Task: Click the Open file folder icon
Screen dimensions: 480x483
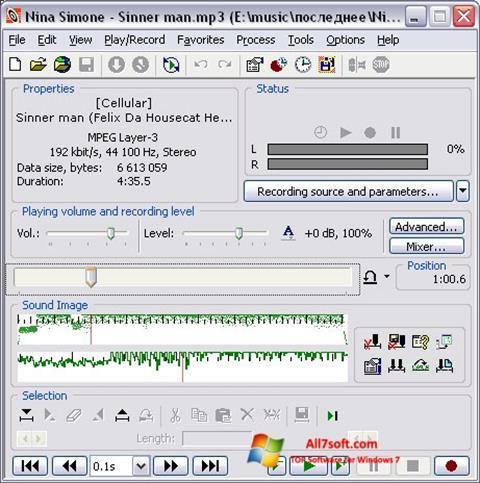Action: tap(38, 64)
